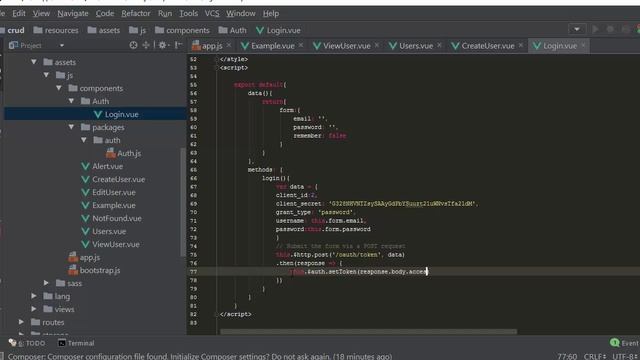The height and width of the screenshot is (360, 640).
Task: Open the Run menu
Action: click(165, 13)
